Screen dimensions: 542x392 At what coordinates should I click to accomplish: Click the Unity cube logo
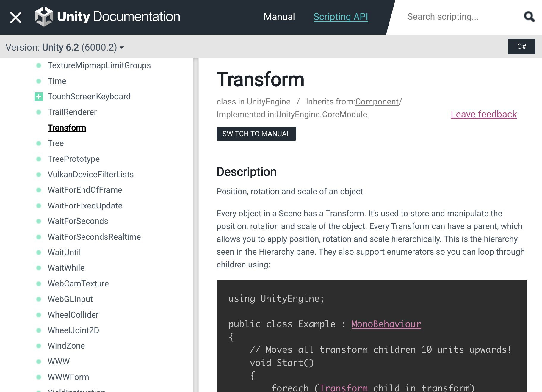click(x=44, y=17)
